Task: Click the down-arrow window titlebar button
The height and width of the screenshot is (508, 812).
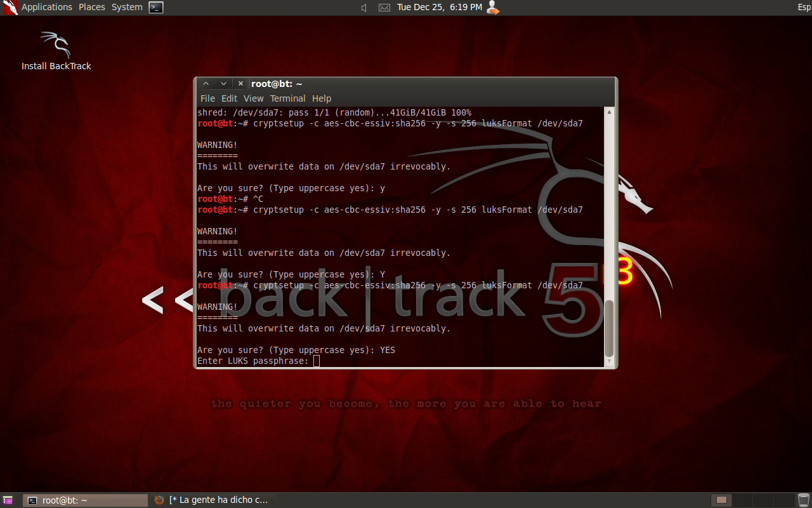Action: pyautogui.click(x=223, y=84)
